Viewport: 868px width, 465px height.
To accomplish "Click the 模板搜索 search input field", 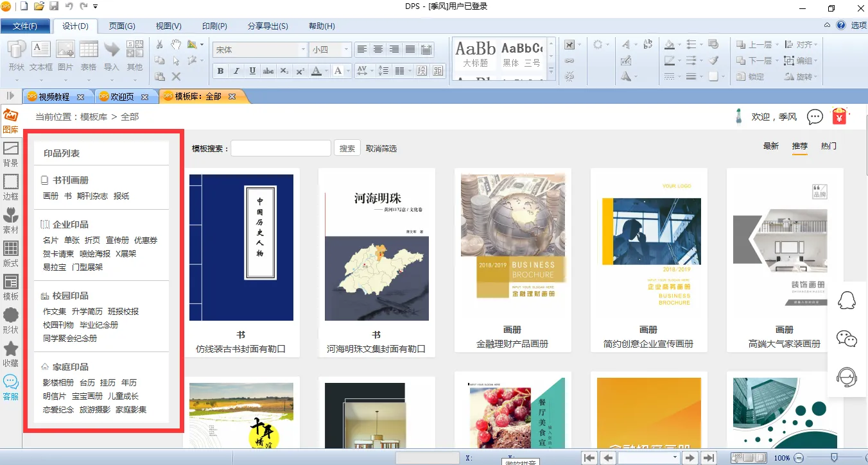I will 281,148.
